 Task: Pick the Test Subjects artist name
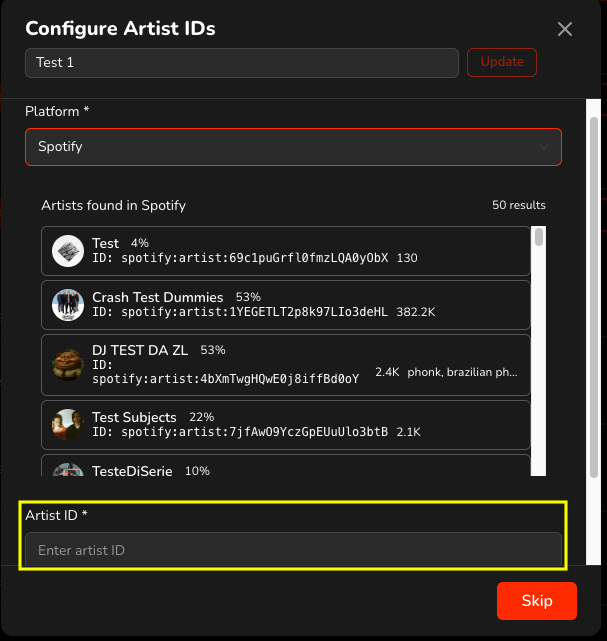coord(134,417)
